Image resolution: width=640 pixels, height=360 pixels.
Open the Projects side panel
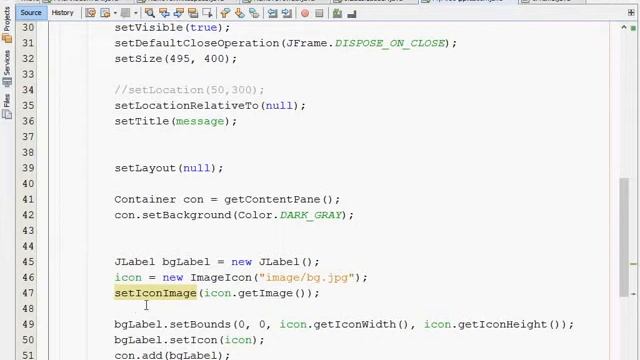point(7,24)
